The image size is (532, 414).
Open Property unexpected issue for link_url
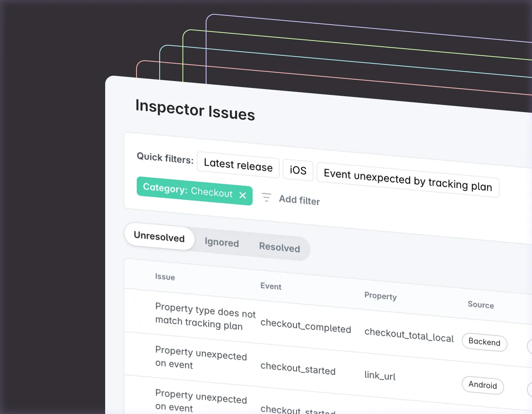click(x=201, y=358)
